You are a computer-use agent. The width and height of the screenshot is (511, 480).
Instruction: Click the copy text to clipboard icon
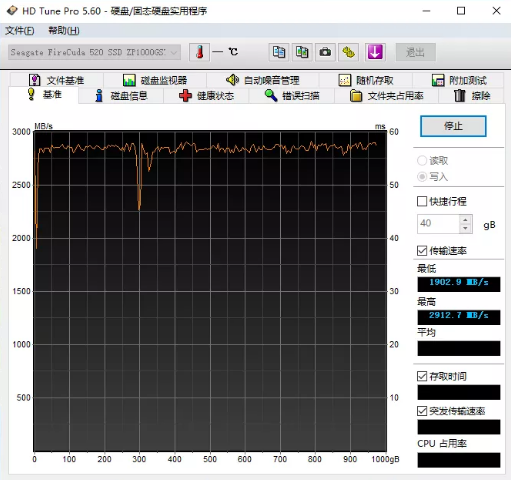pos(279,52)
